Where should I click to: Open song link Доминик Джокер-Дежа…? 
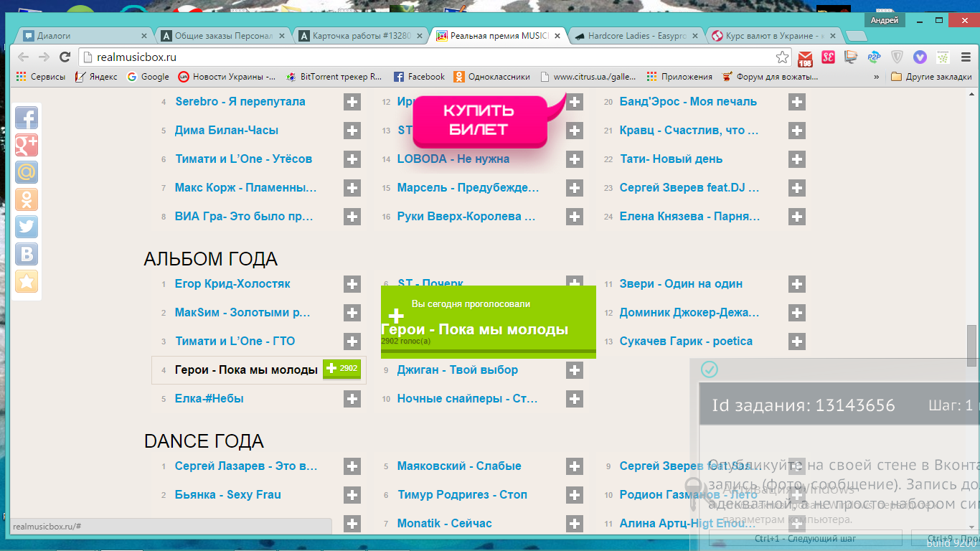(689, 313)
